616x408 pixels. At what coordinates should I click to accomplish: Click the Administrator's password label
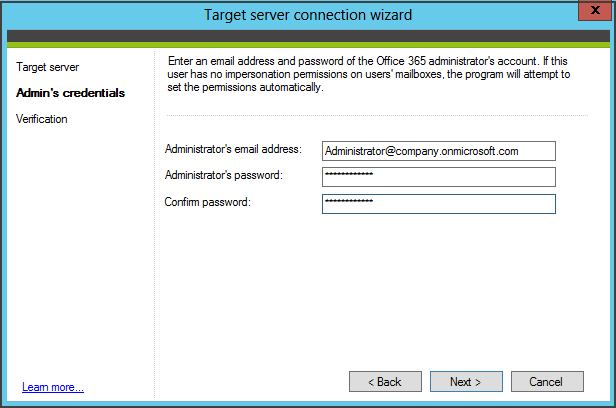click(224, 175)
